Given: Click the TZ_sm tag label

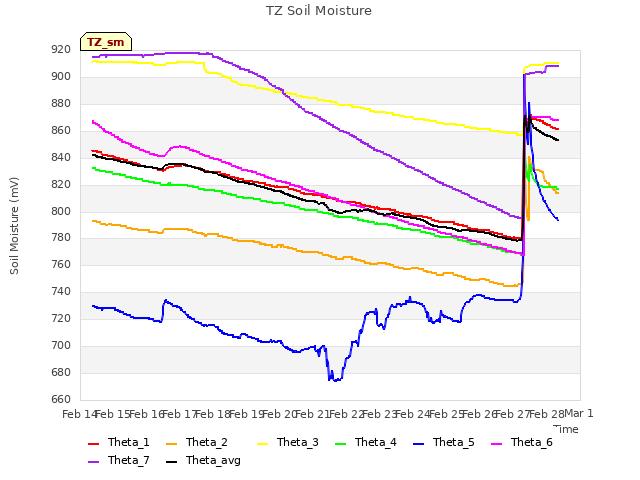Looking at the screenshot, I should (x=106, y=42).
